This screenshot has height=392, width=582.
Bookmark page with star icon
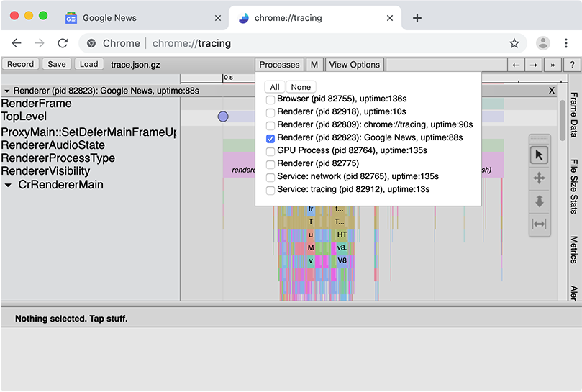coord(514,43)
